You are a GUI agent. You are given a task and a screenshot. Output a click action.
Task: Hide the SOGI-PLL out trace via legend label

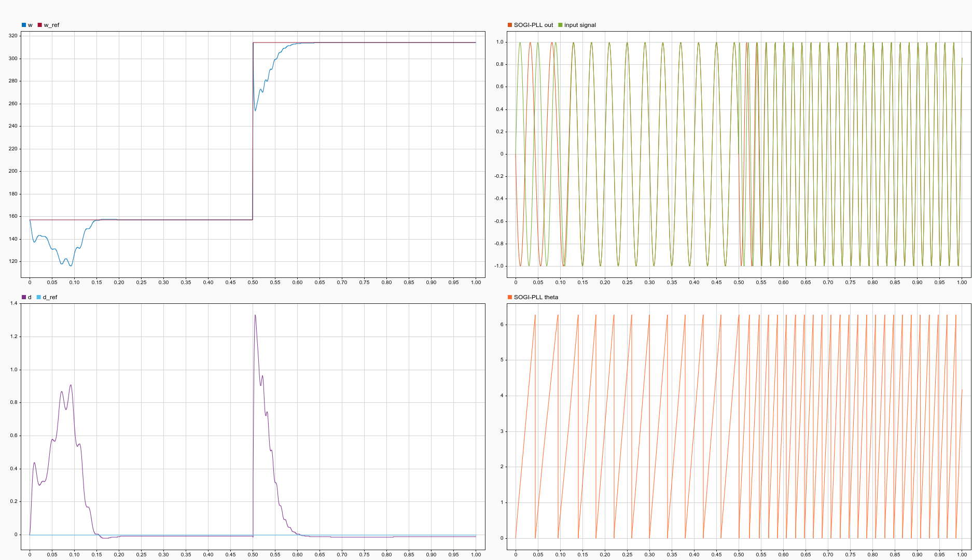533,25
